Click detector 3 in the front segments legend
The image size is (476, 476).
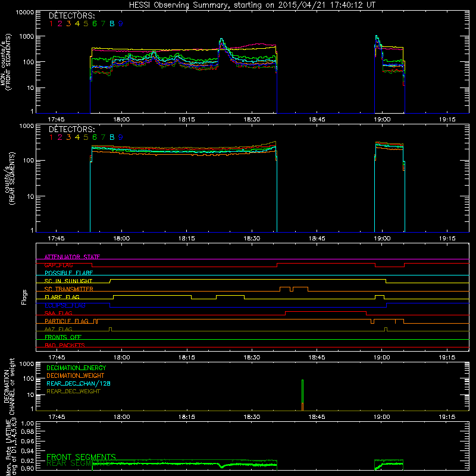pyautogui.click(x=68, y=24)
